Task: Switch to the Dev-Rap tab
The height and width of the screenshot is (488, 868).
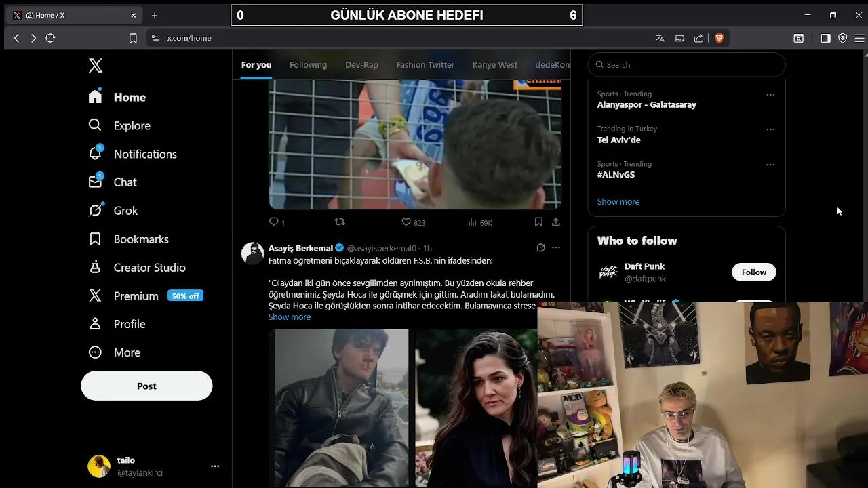Action: point(361,65)
